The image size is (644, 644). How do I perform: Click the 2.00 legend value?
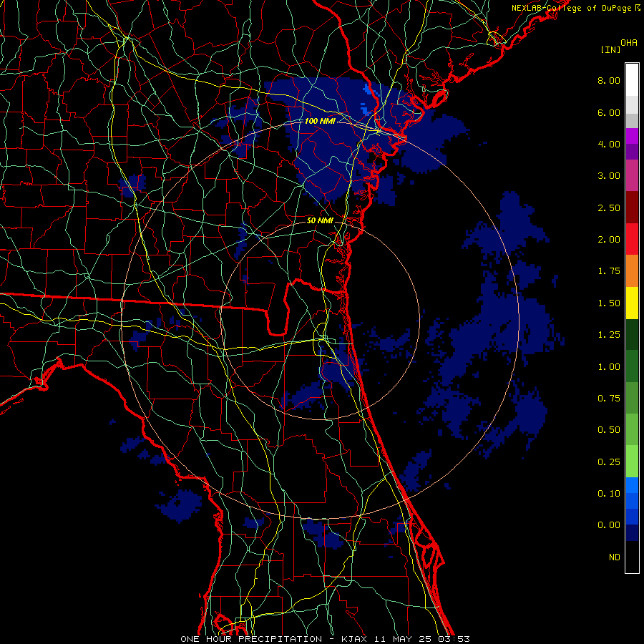point(609,240)
